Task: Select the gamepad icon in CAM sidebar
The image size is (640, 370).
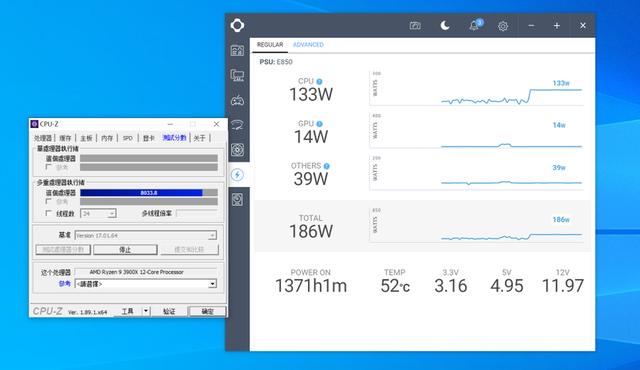Action: click(x=237, y=100)
